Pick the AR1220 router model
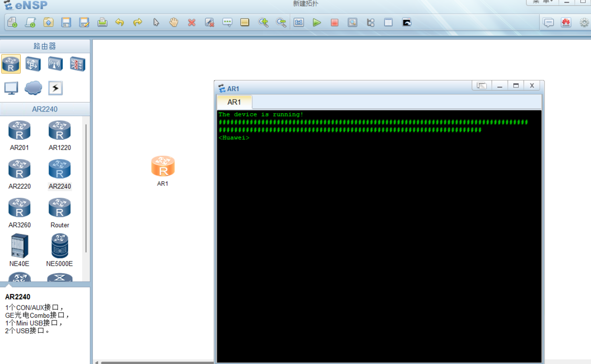The height and width of the screenshot is (364, 591). [60, 136]
